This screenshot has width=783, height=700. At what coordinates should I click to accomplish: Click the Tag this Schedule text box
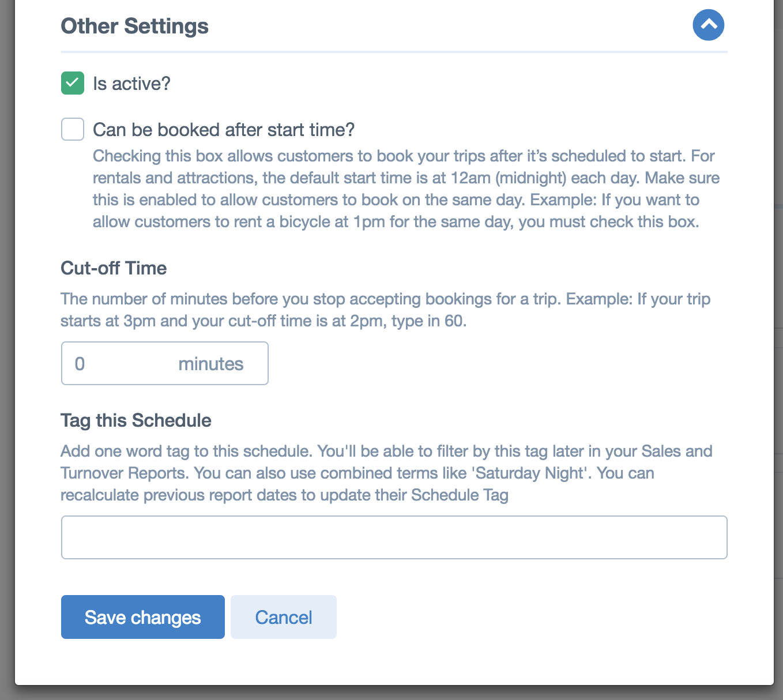[x=394, y=537]
